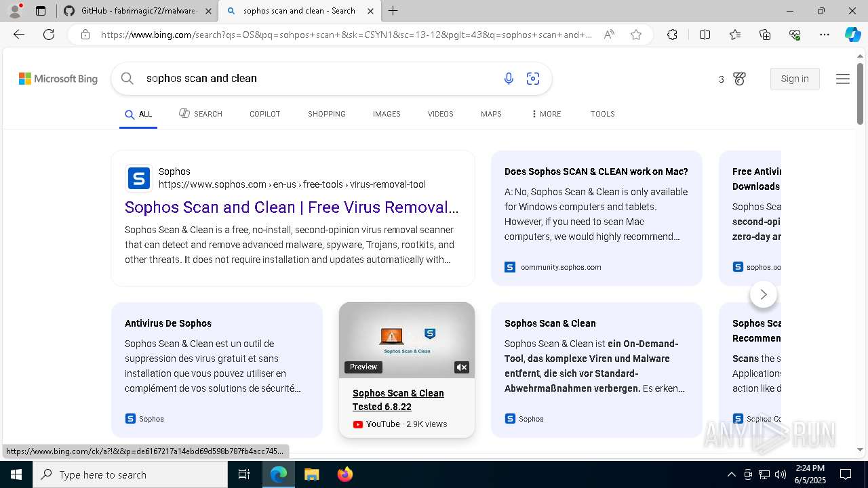
Task: Open the TOOLS filter
Action: 602,114
